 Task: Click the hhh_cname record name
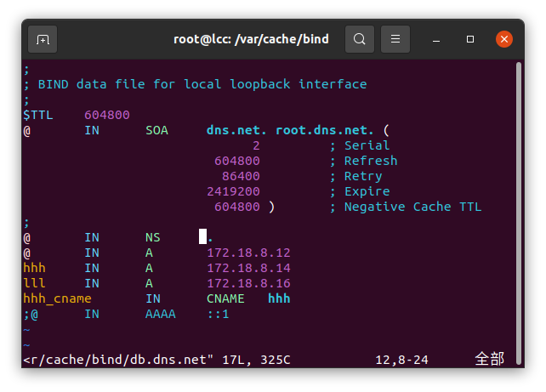click(x=58, y=298)
